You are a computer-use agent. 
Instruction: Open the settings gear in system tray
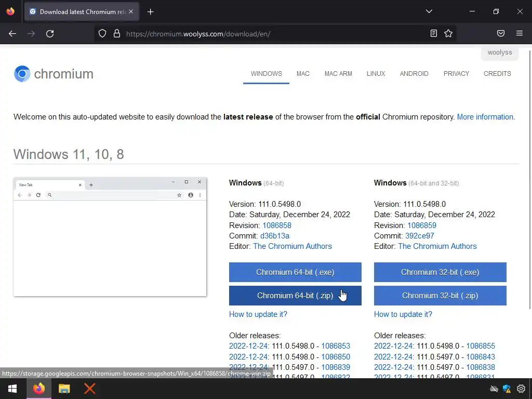(521, 389)
